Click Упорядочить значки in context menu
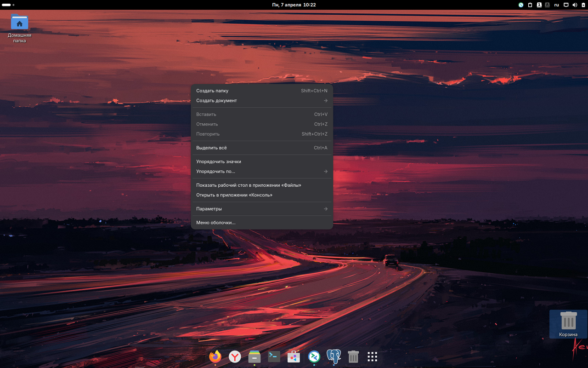 [262, 161]
